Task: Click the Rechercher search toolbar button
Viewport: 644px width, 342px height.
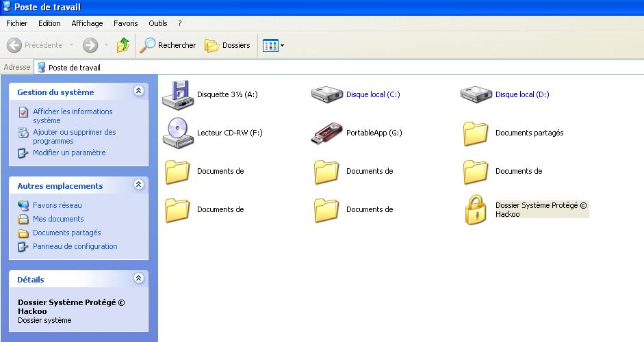Action: [x=168, y=45]
